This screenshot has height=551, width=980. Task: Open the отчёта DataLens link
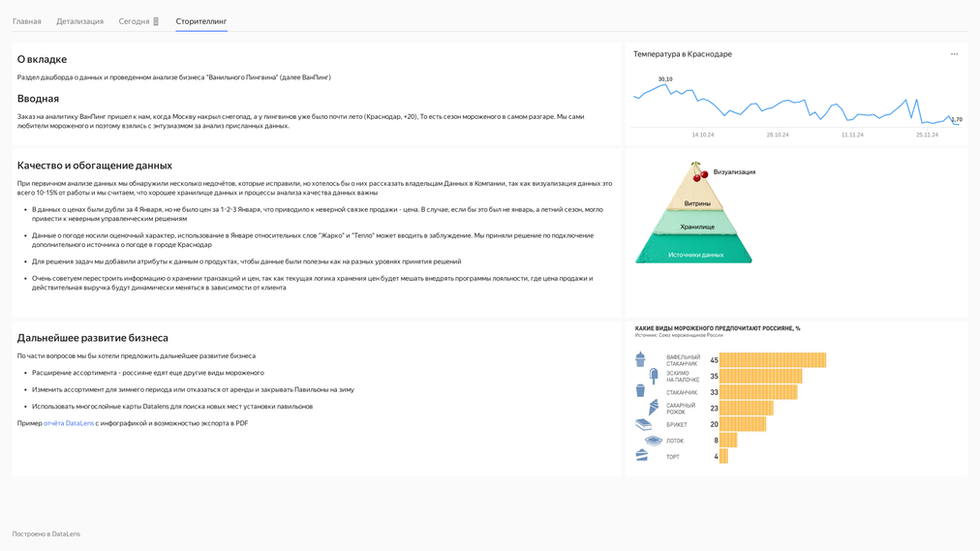pyautogui.click(x=69, y=423)
